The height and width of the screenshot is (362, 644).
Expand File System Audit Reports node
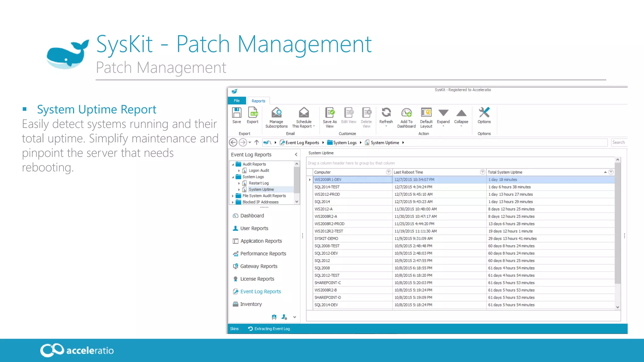click(x=233, y=196)
